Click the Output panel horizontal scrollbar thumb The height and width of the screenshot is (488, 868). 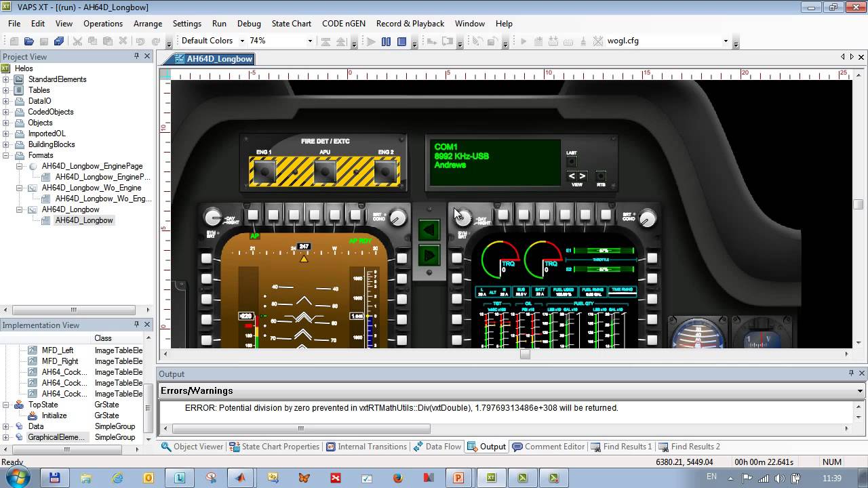point(301,428)
